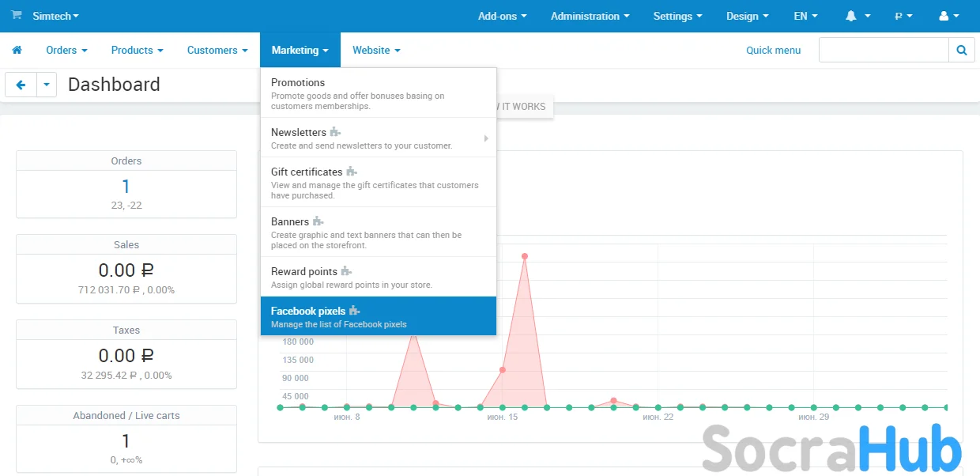Click the Quick menu link
Screen dimensions: 980x476
click(x=773, y=50)
